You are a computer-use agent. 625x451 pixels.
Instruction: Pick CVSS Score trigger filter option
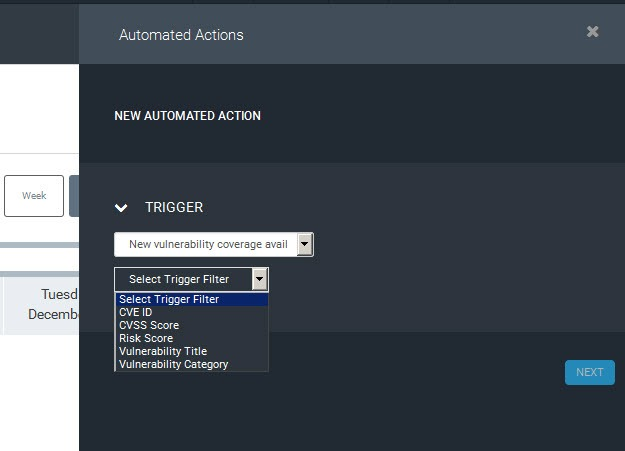tap(149, 325)
